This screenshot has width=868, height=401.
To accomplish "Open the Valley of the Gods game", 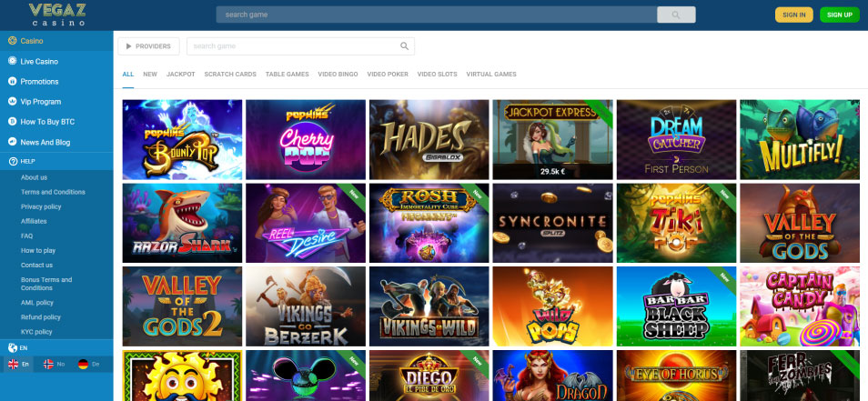I will [x=800, y=223].
